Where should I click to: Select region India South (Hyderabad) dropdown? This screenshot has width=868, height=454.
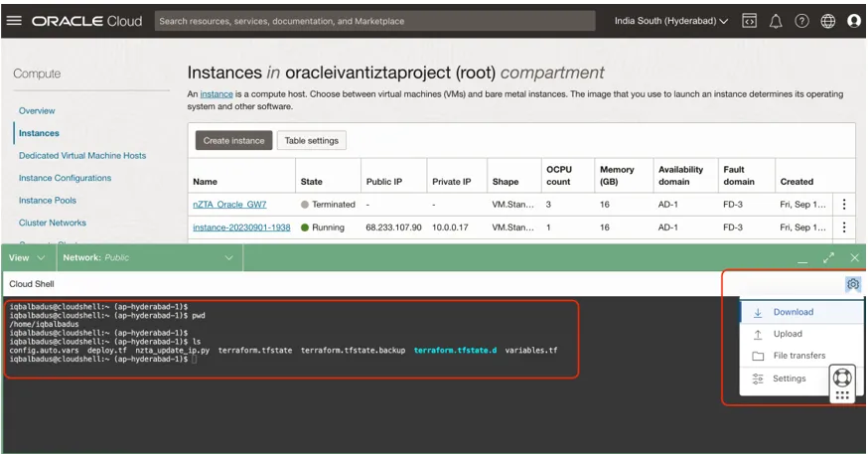671,21
